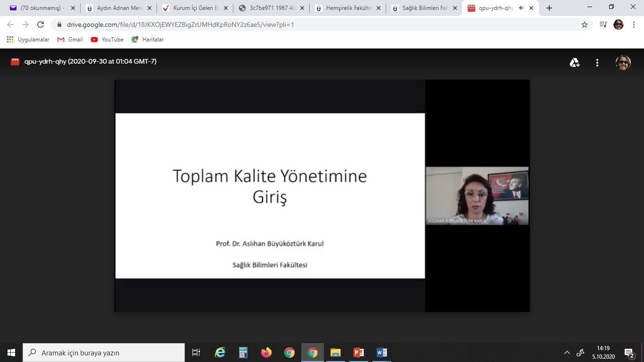Click the Windows search box
Viewport: 644px width, 362px height.
click(104, 353)
